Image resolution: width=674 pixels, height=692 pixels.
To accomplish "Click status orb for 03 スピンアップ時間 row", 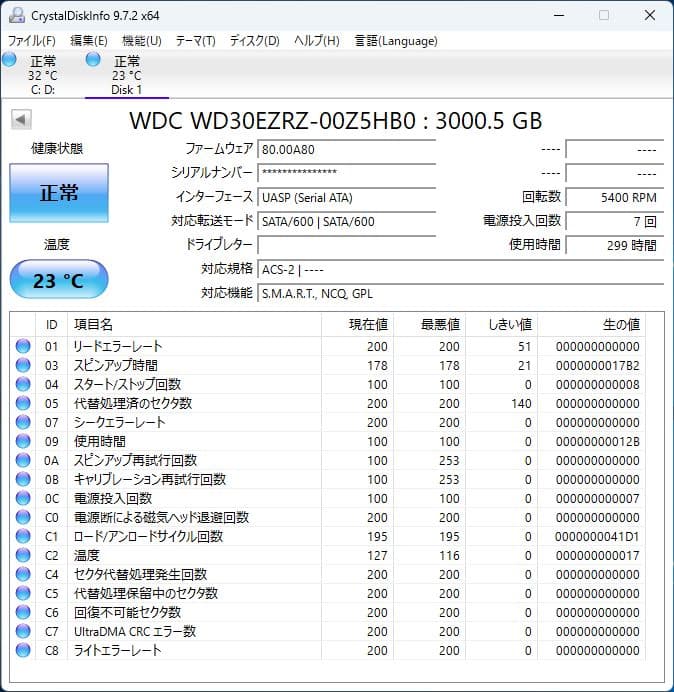I will 23,365.
